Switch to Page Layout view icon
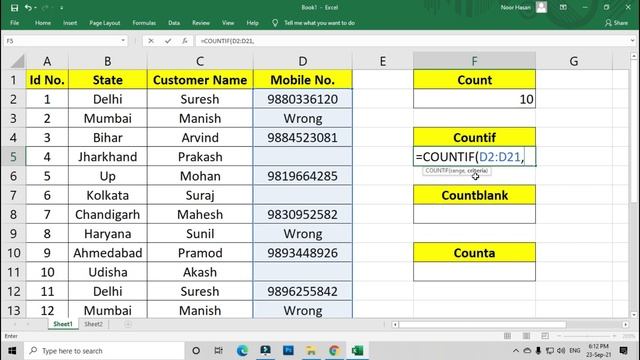The width and height of the screenshot is (640, 360). (x=526, y=336)
